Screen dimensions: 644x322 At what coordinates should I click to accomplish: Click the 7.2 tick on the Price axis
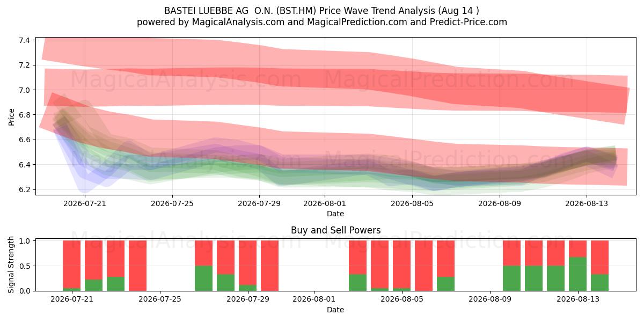click(x=25, y=65)
